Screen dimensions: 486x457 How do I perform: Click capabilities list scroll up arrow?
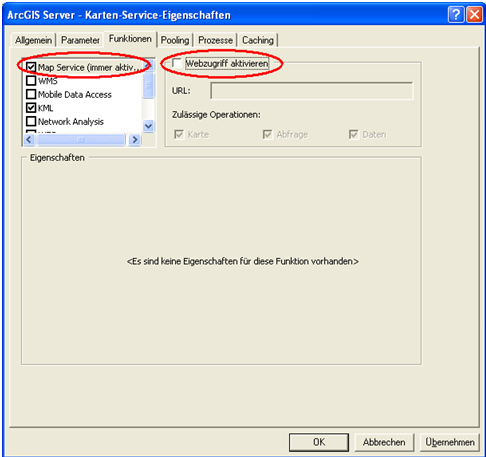pyautogui.click(x=148, y=65)
